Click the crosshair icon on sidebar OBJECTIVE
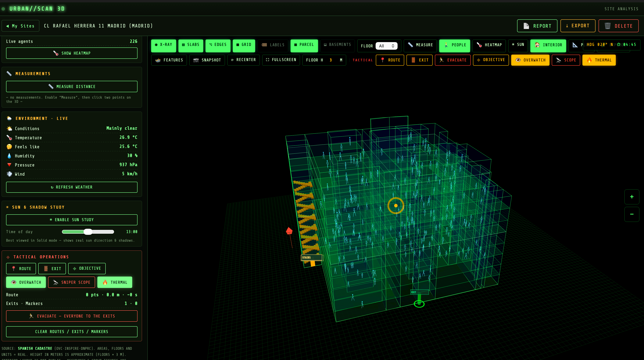This screenshot has width=644, height=360. (74, 268)
